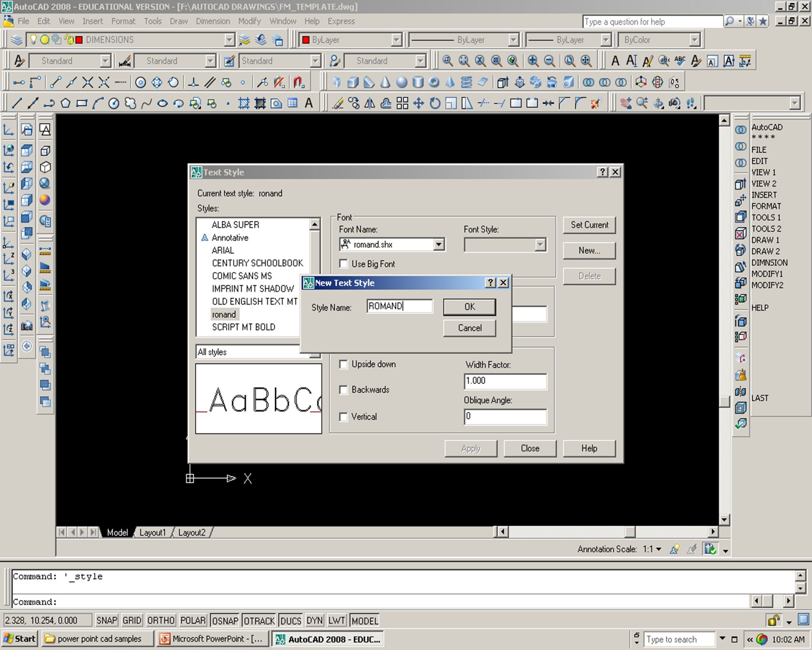Select the Hatch tool
812x650 pixels.
click(x=244, y=103)
